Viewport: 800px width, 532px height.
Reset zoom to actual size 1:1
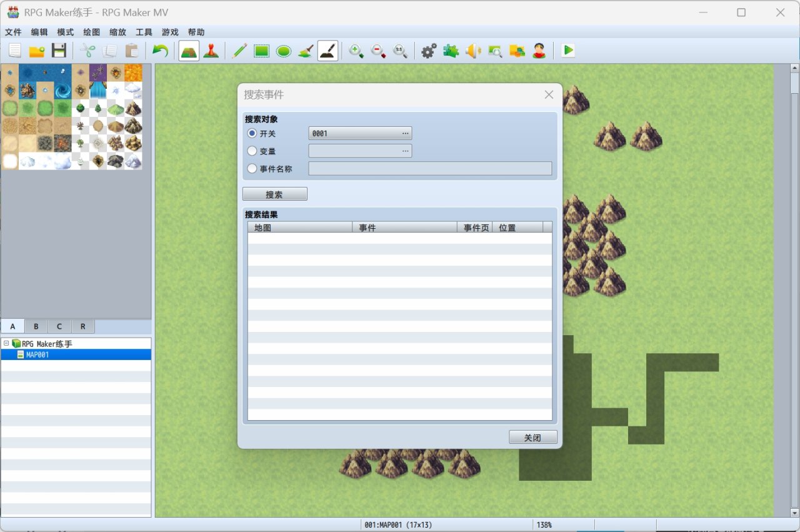click(400, 51)
